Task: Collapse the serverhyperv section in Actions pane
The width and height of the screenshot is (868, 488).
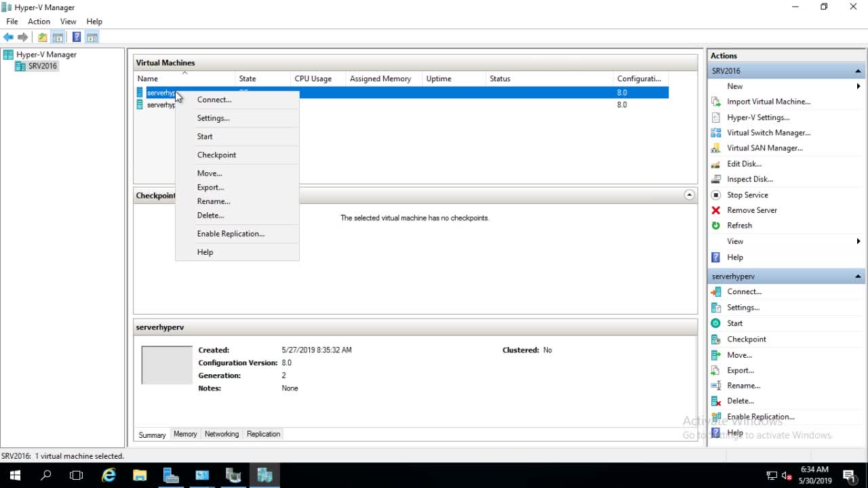Action: tap(858, 277)
